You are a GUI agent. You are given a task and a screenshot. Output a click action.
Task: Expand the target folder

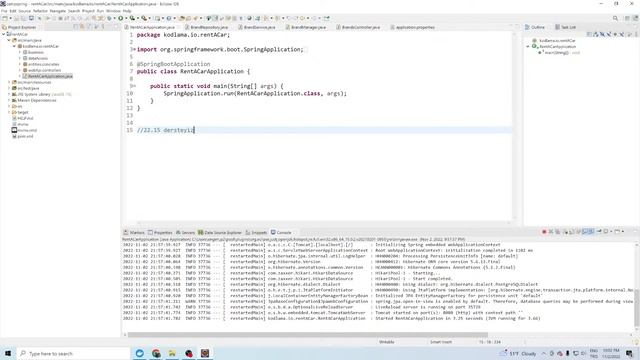[x=9, y=112]
